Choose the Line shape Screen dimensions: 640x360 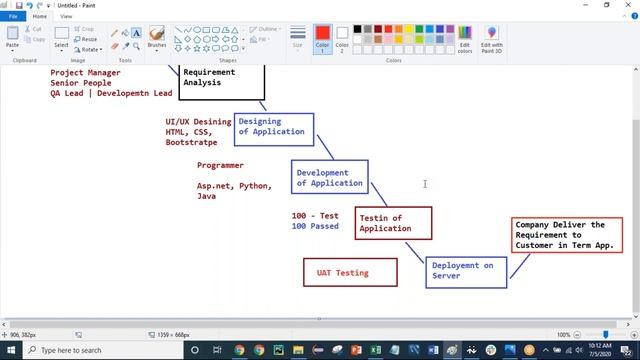(178, 30)
